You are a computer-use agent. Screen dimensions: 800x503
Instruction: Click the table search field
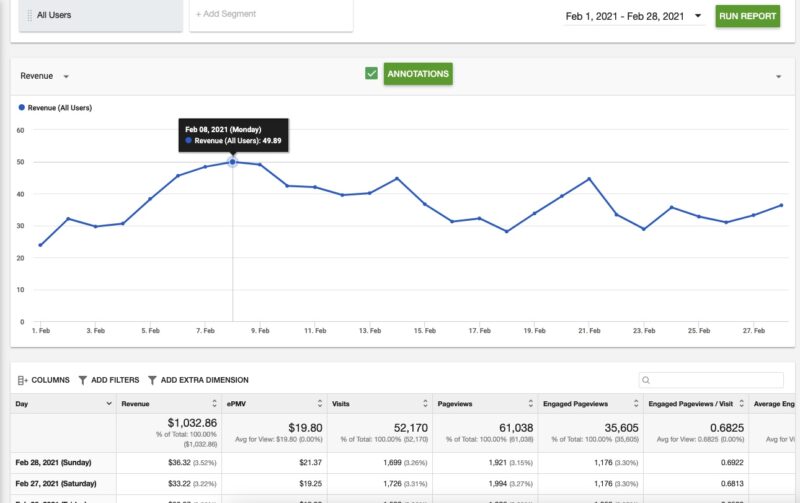[x=711, y=380]
